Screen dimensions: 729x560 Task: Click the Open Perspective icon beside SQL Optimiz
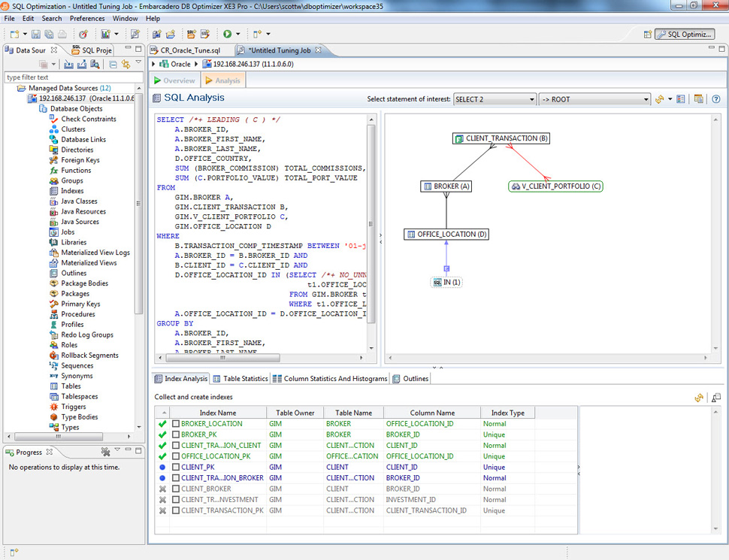648,35
